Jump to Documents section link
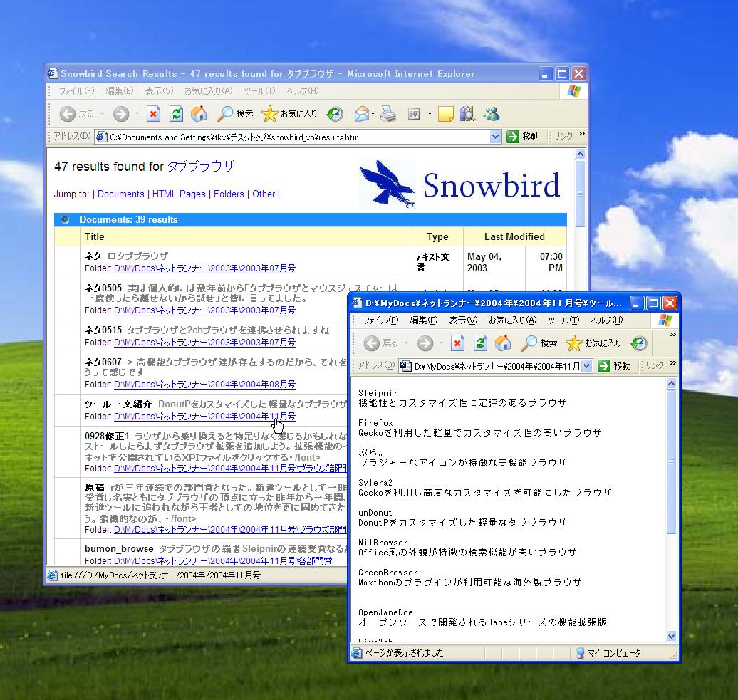 (x=121, y=194)
